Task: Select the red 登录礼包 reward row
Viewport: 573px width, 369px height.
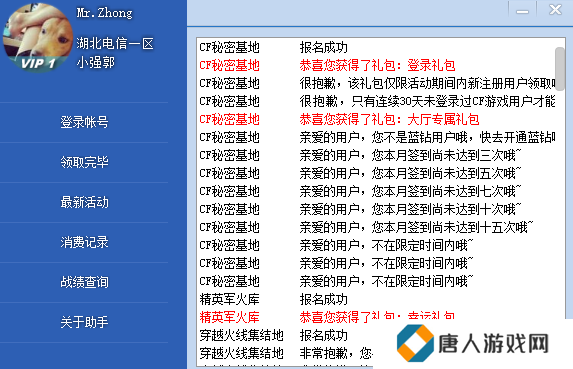Action: (377, 65)
